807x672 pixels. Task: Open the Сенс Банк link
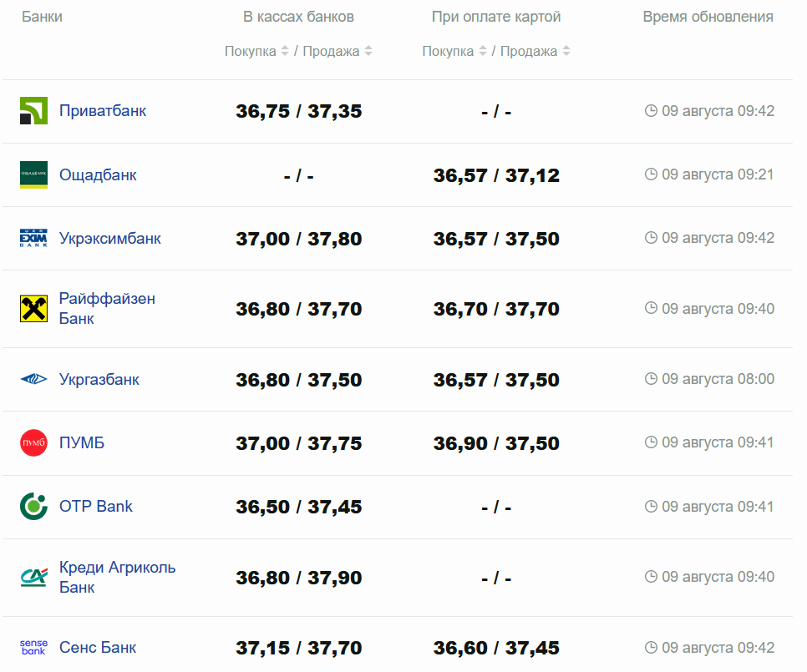coord(98,648)
